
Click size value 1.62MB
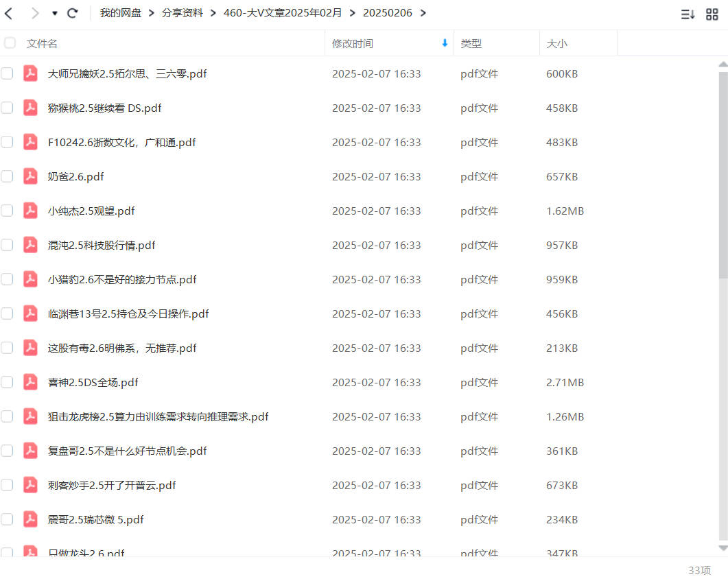565,211
